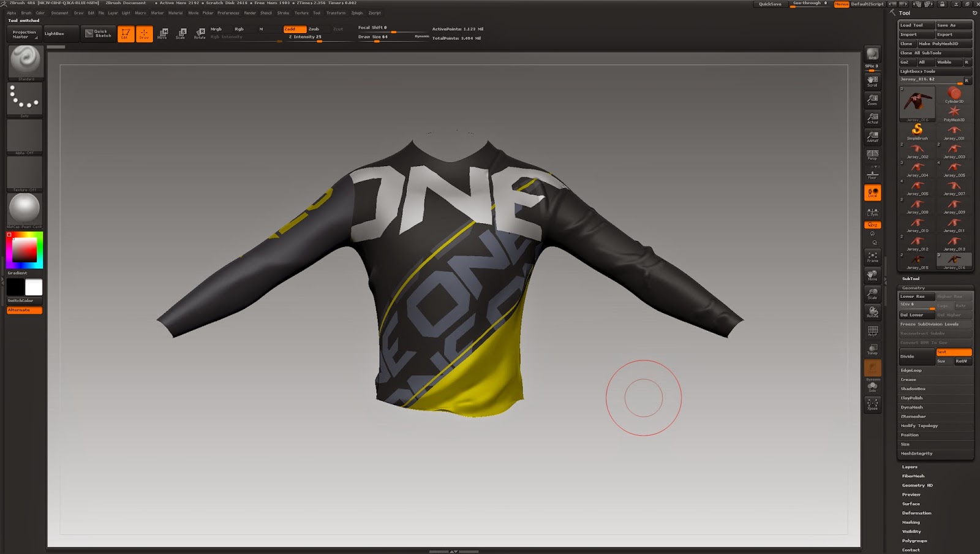The image size is (980, 554).
Task: Select the PolyMesh3D star tool
Action: [x=954, y=113]
